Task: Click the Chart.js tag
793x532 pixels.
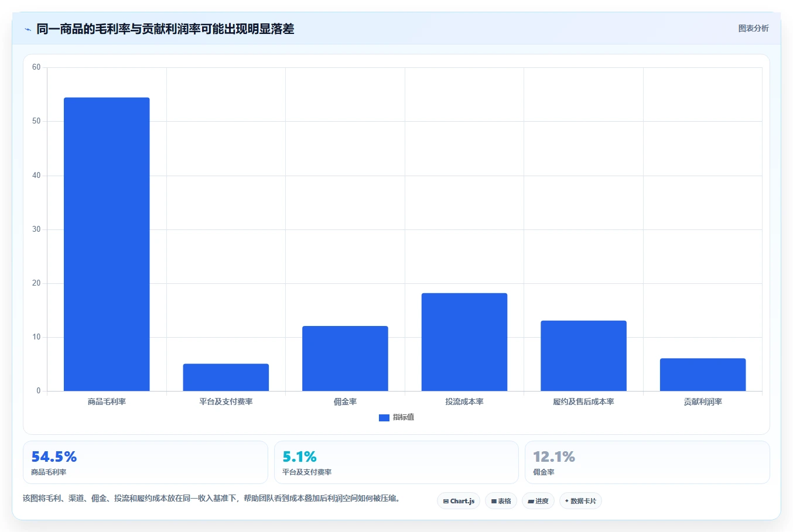Action: 459,501
